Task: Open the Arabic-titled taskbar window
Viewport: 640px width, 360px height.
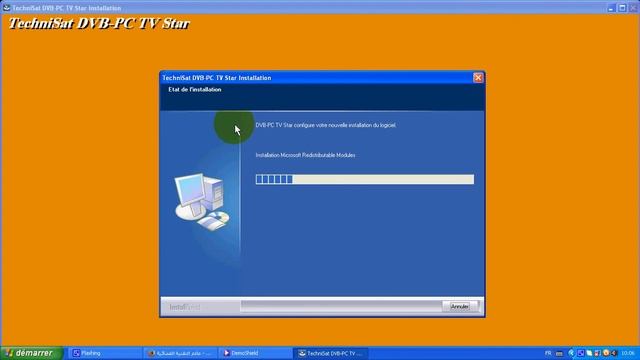Action: pos(180,353)
